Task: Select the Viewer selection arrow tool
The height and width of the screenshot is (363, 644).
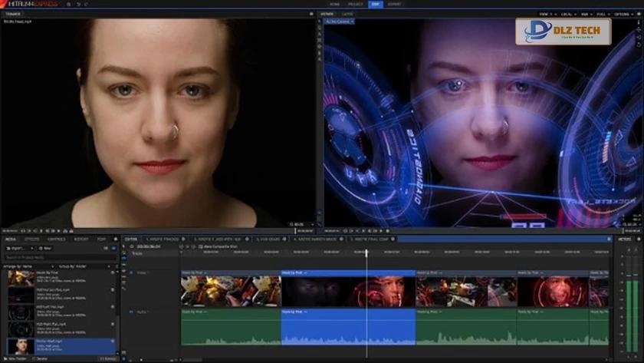Action: click(320, 21)
